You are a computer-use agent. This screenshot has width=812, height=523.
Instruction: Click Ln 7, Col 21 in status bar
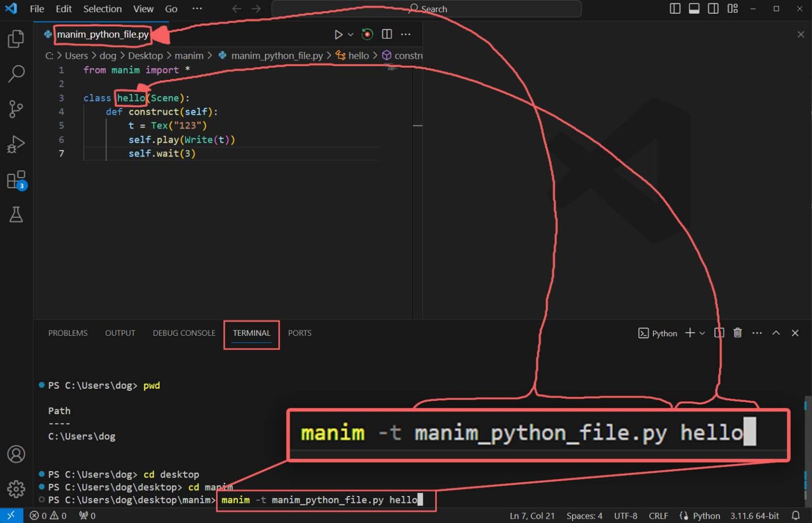click(532, 516)
